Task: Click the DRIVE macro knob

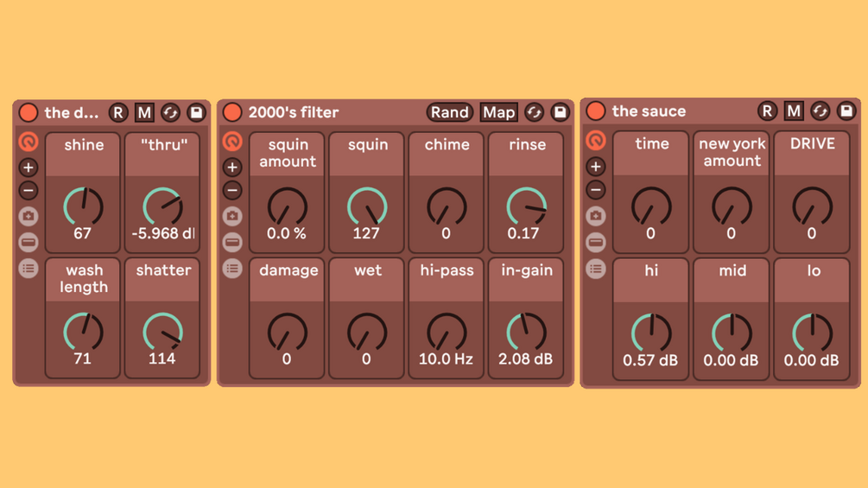Action: click(x=812, y=206)
